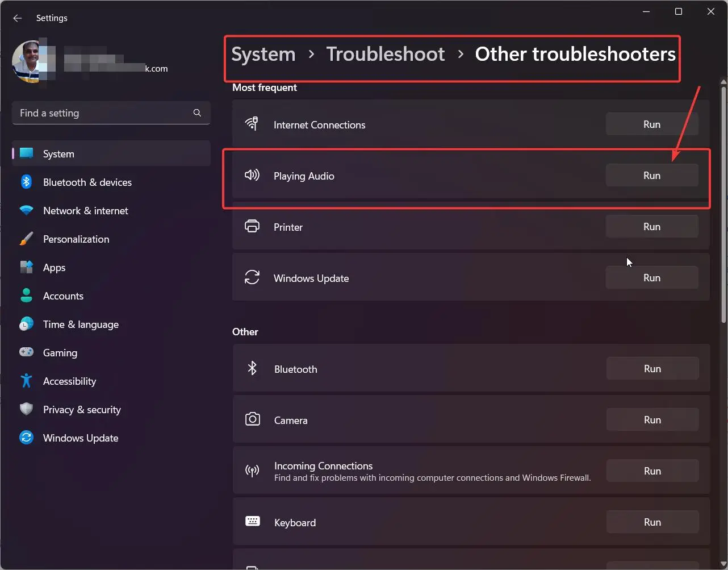Focus the Find a setting search box
This screenshot has width=728, height=570.
pyautogui.click(x=111, y=113)
